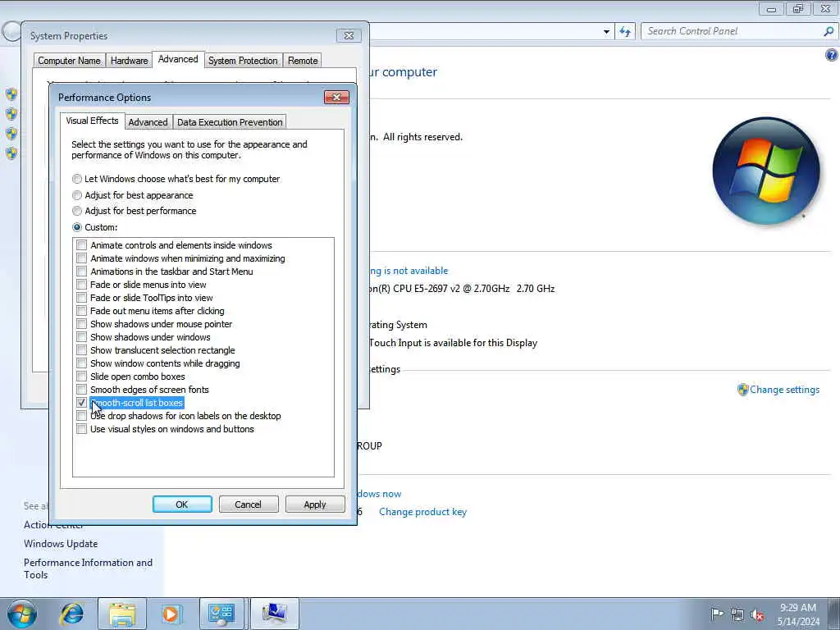The height and width of the screenshot is (630, 840).
Task: Enable Animate controls and elements inside windows
Action: 81,245
